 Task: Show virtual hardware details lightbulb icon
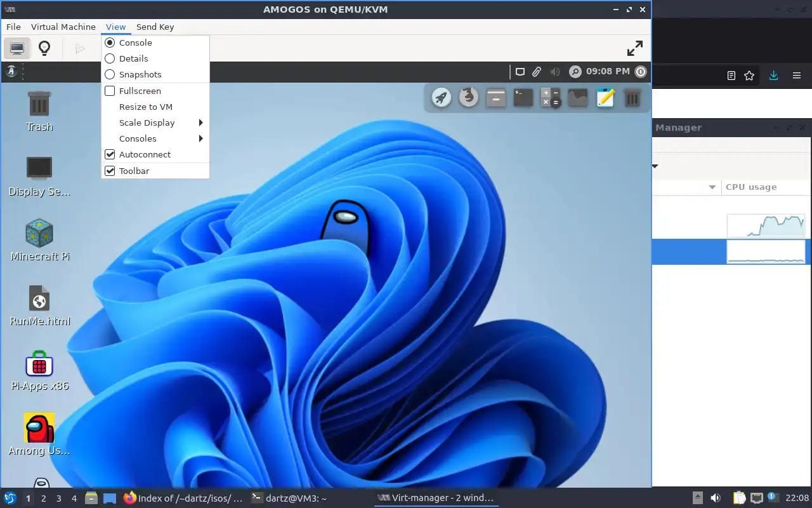tap(44, 48)
